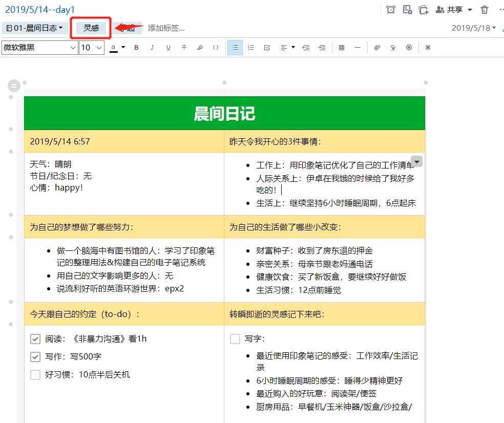Uncheck the 阅读 to-do checkbox
The height and width of the screenshot is (423, 504).
35,339
